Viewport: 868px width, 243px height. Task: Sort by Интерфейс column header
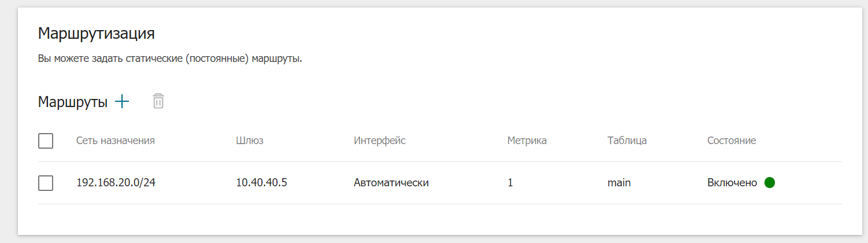click(x=379, y=141)
